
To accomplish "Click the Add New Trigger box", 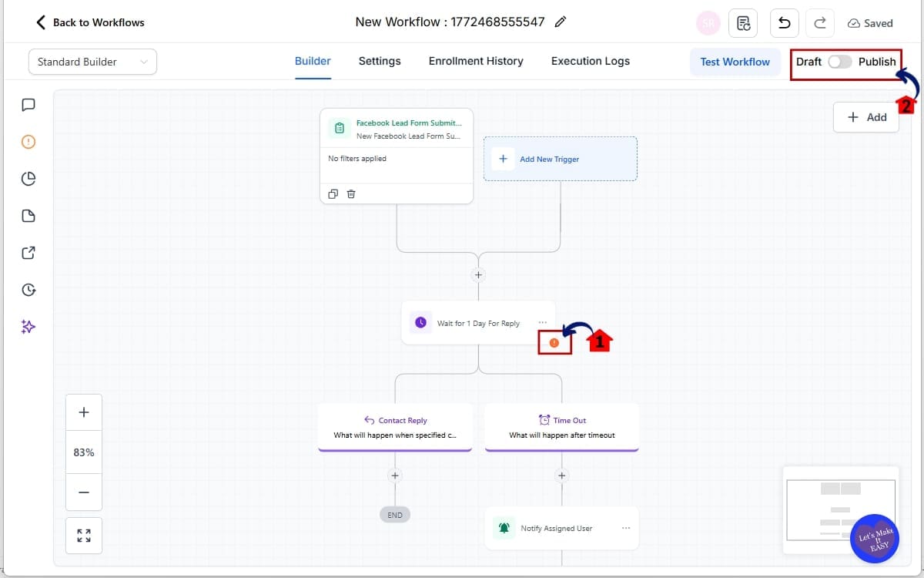I will coord(560,159).
